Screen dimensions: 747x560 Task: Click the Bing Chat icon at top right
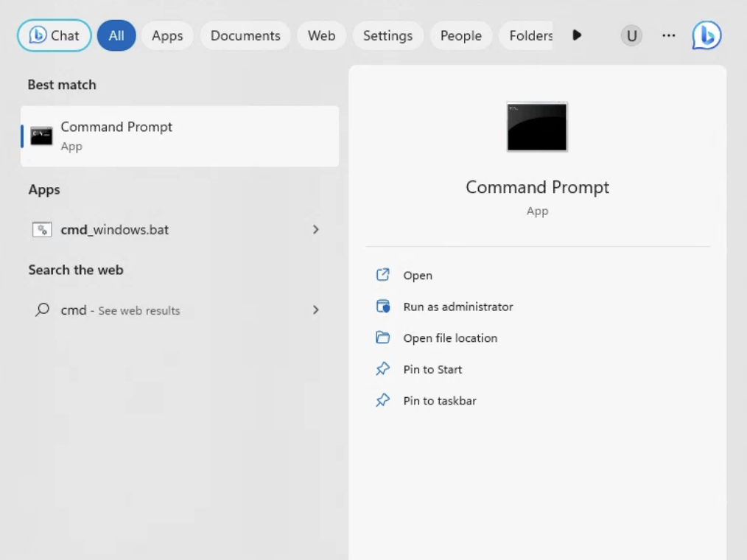tap(706, 35)
